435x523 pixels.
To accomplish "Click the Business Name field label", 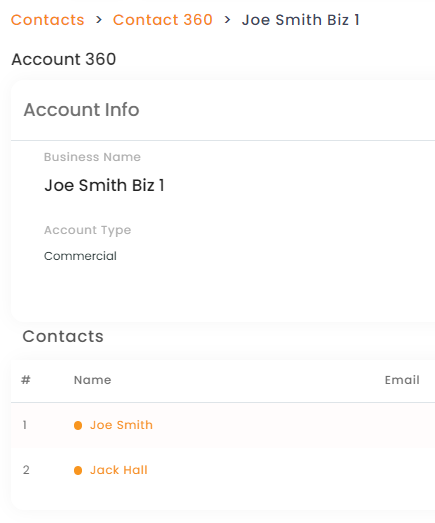I will click(x=92, y=157).
